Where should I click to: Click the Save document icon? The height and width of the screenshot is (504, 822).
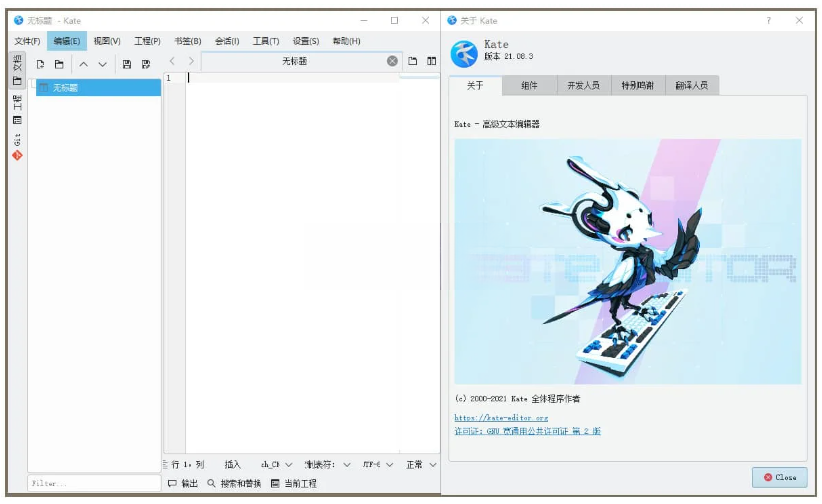(x=126, y=64)
